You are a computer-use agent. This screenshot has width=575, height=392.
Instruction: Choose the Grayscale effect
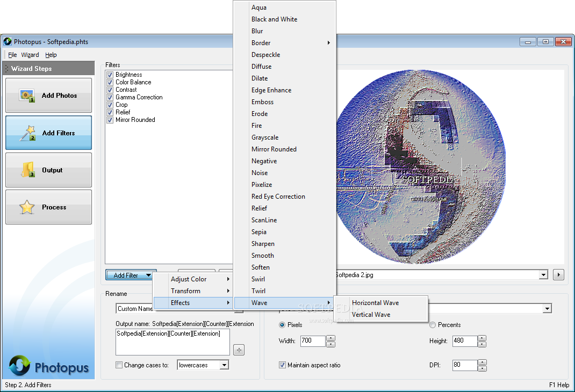(x=285, y=137)
